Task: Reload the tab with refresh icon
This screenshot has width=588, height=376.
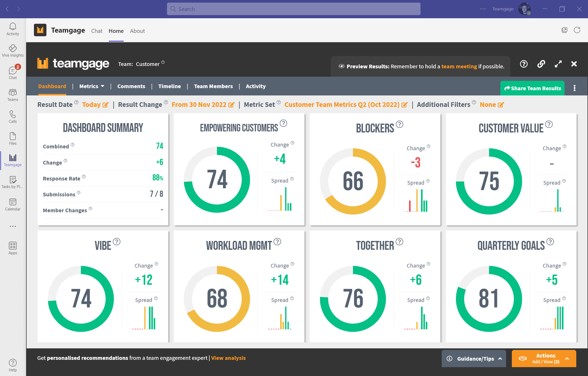Action: 577,30
